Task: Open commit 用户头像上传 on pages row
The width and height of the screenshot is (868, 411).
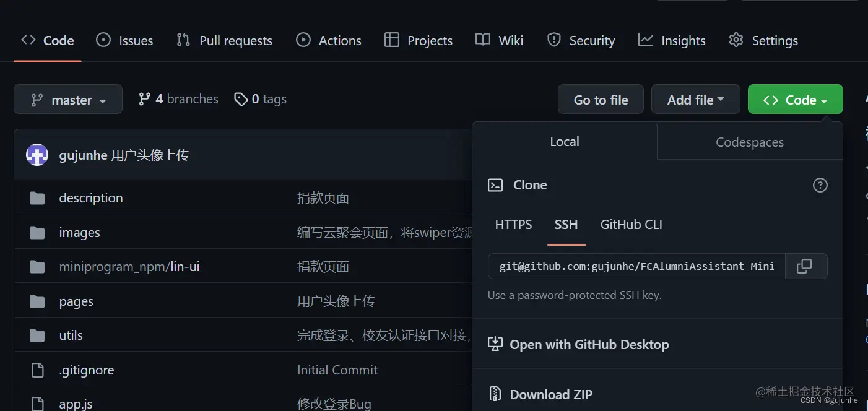Action: [x=336, y=301]
